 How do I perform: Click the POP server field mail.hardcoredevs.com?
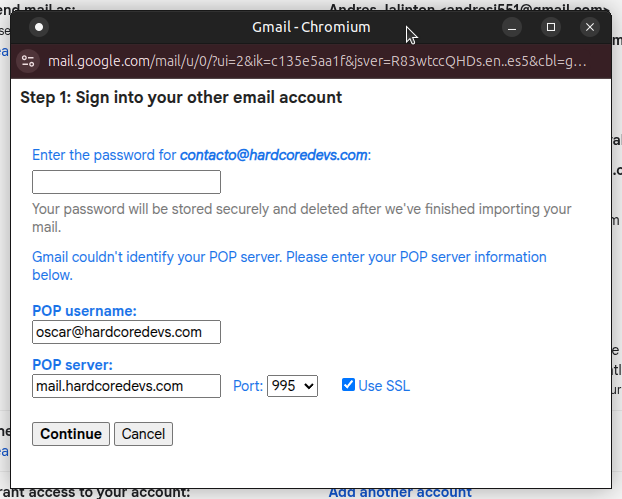[126, 386]
